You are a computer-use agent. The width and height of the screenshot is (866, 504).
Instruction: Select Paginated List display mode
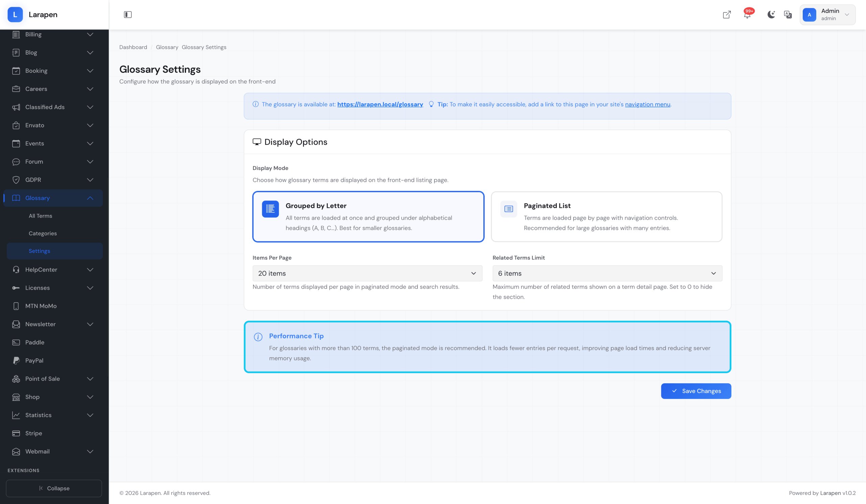606,217
